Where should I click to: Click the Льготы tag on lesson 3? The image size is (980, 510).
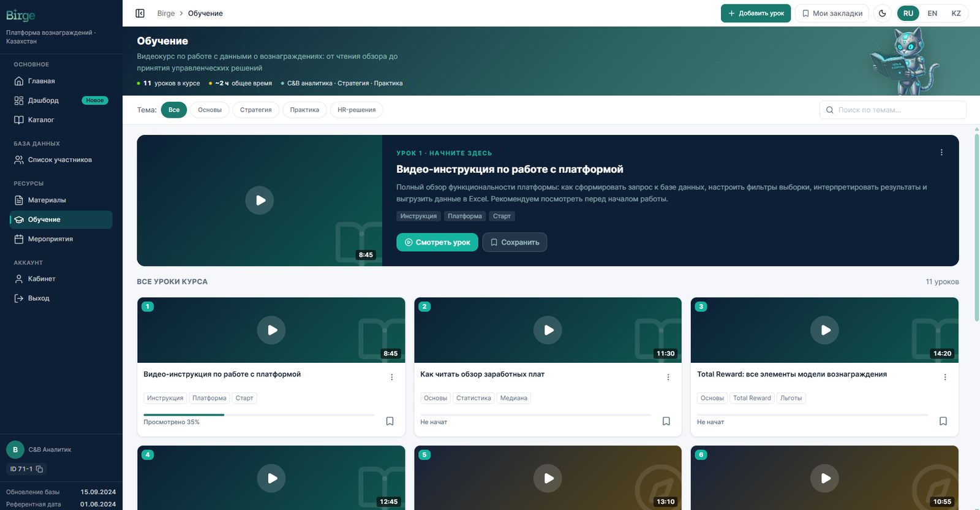791,398
